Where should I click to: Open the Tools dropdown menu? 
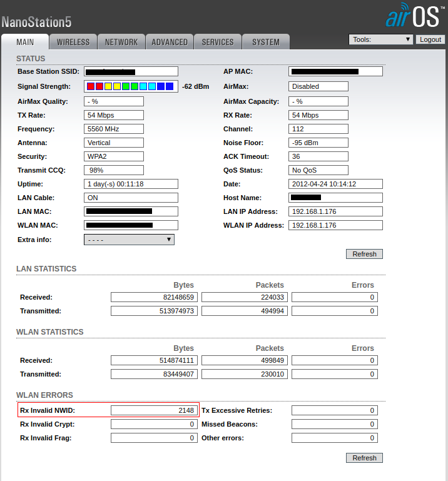click(x=380, y=39)
